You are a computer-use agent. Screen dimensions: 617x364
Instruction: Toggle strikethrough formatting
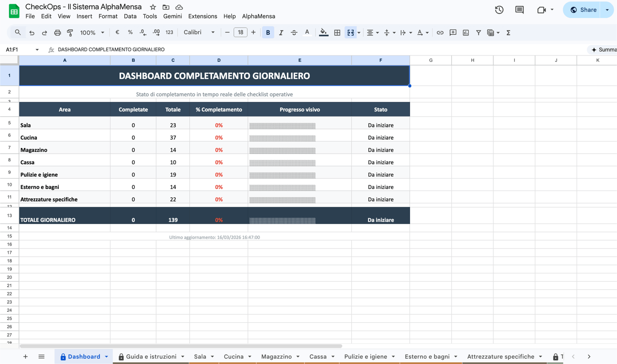pos(294,32)
